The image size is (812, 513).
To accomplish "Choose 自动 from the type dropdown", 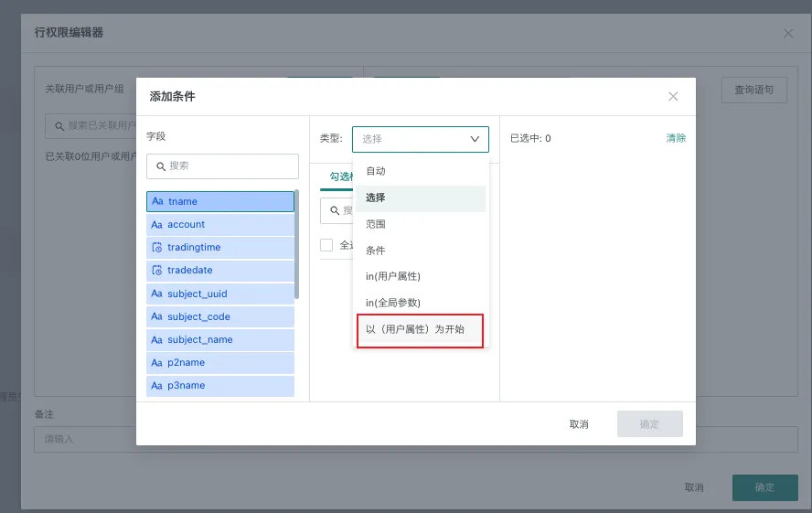I will click(x=376, y=171).
